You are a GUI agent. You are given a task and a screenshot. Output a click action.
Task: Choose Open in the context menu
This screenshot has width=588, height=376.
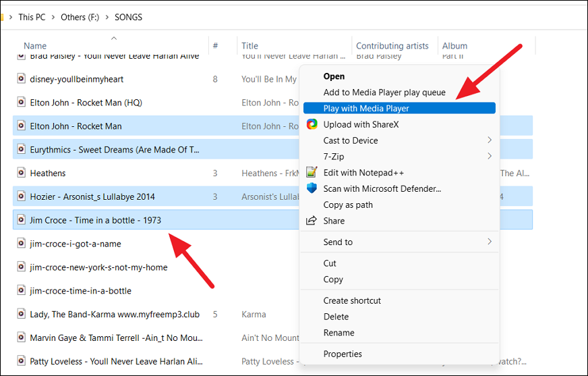[x=334, y=76]
